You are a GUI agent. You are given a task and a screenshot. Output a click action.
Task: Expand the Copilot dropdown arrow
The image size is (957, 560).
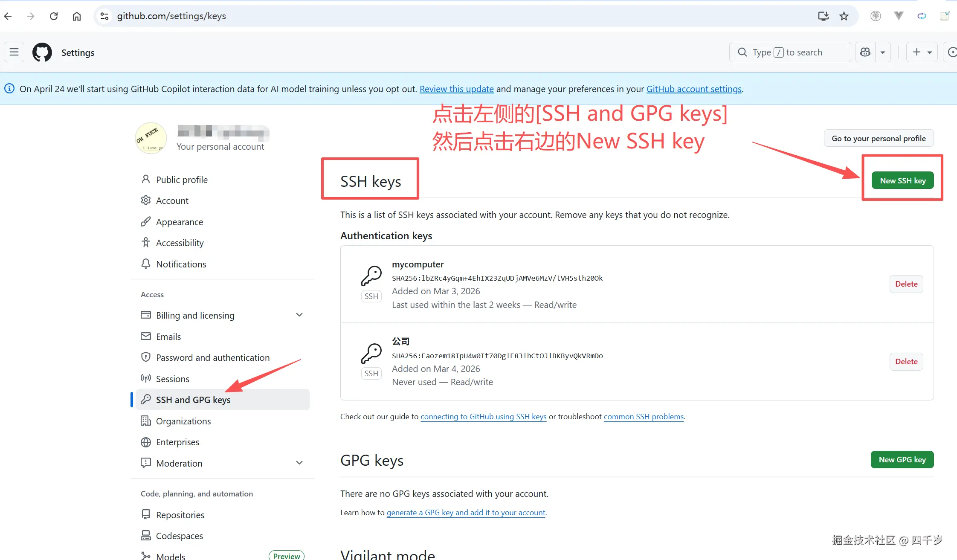(883, 52)
